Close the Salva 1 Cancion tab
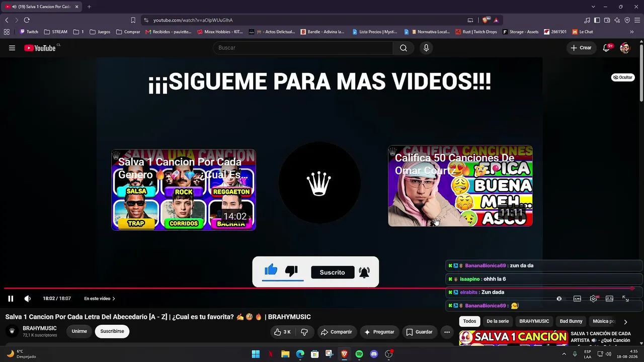The image size is (644, 362). tap(77, 7)
